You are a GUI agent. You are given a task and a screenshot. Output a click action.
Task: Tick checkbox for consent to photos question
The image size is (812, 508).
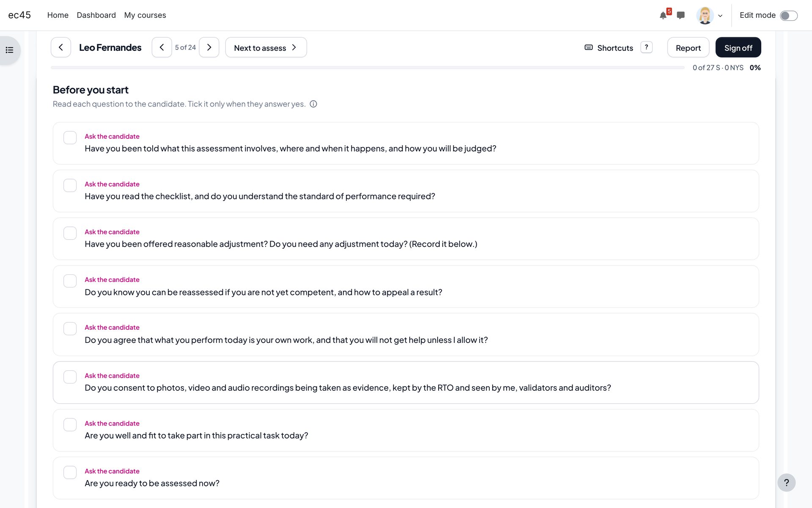[70, 377]
